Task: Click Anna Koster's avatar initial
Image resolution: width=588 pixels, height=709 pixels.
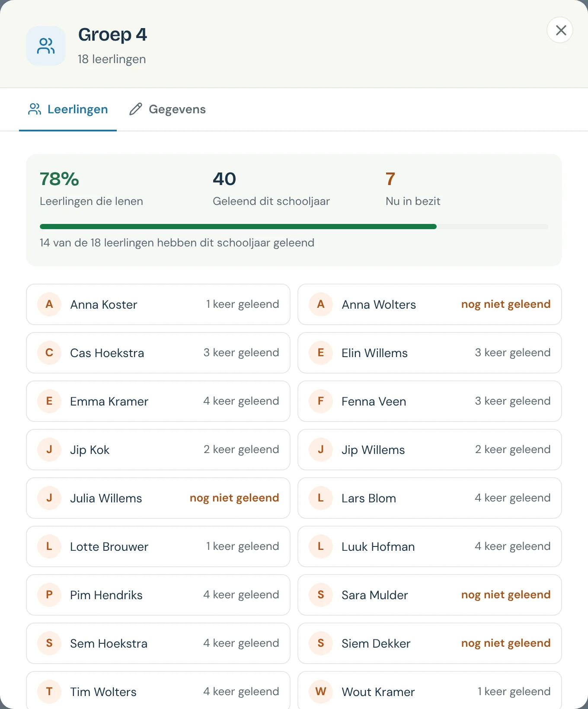Action: click(x=49, y=304)
